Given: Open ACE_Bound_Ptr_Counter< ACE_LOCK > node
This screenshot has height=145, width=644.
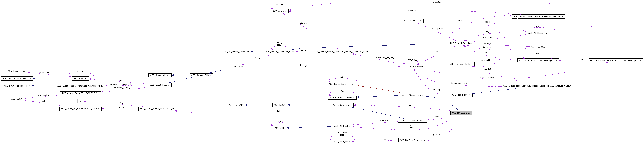Looking at the screenshot, I should click(80, 109).
